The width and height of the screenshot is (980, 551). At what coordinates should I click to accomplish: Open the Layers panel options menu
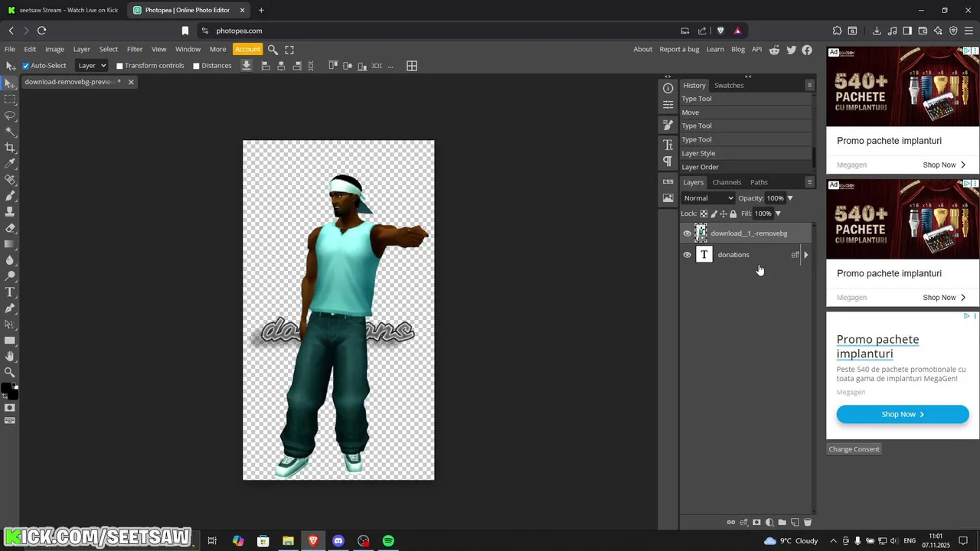(809, 182)
